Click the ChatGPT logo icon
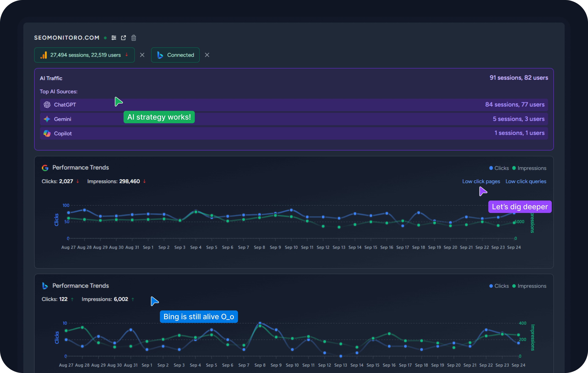588x373 pixels. click(47, 105)
